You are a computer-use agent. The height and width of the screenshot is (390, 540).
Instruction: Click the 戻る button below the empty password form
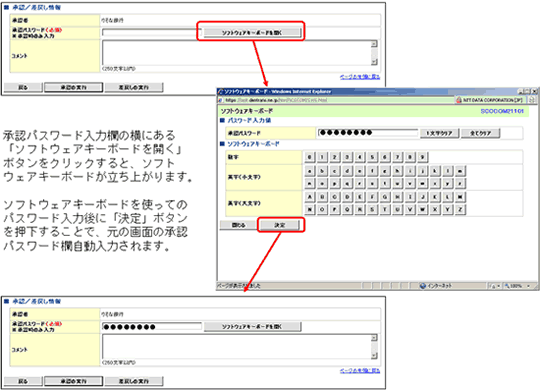tap(23, 88)
